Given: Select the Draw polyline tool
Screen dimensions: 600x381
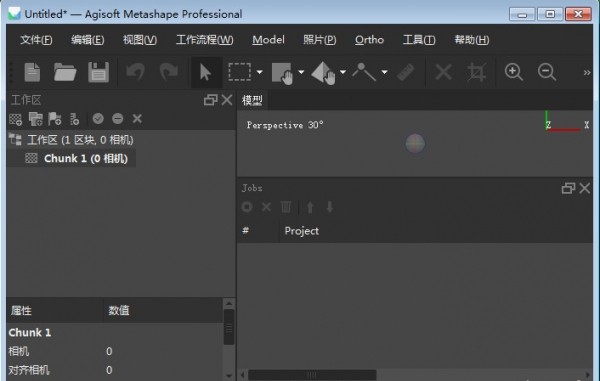Looking at the screenshot, I should click(364, 72).
